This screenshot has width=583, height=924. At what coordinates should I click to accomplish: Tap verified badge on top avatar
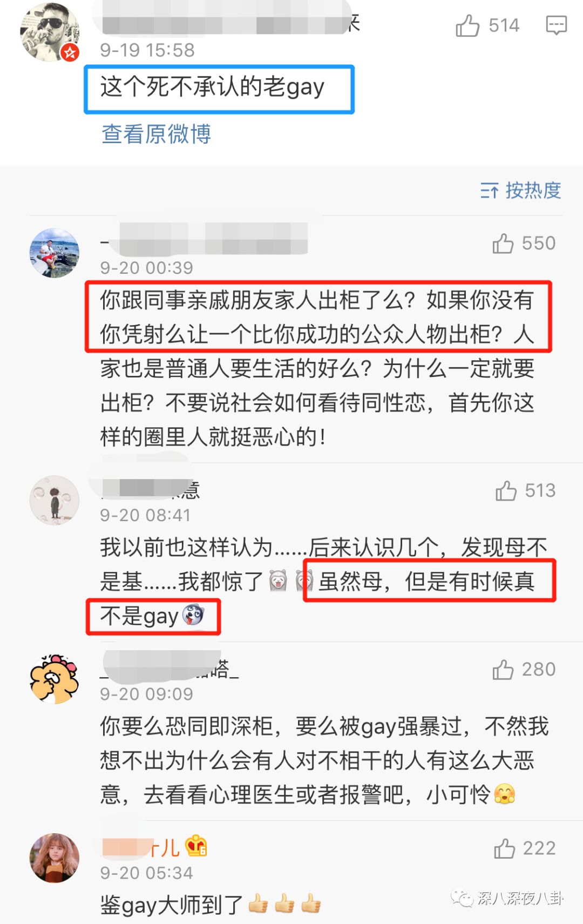point(70,53)
